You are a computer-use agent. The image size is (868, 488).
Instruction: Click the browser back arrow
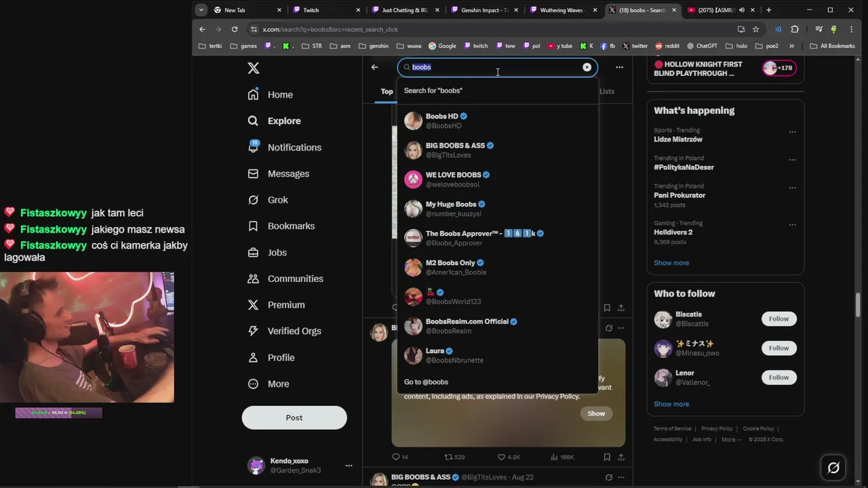click(x=202, y=29)
